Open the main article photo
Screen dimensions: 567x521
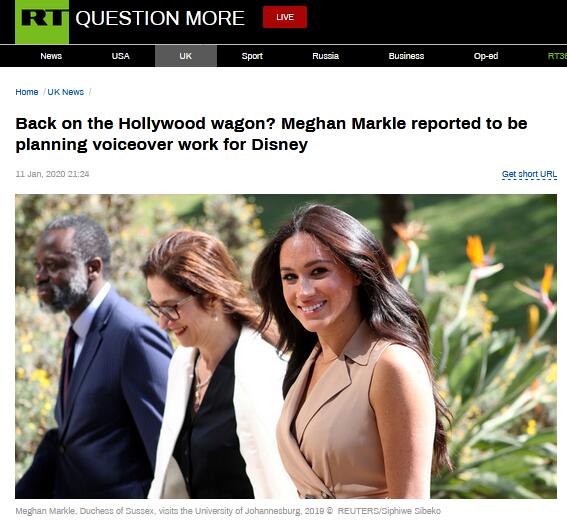286,346
